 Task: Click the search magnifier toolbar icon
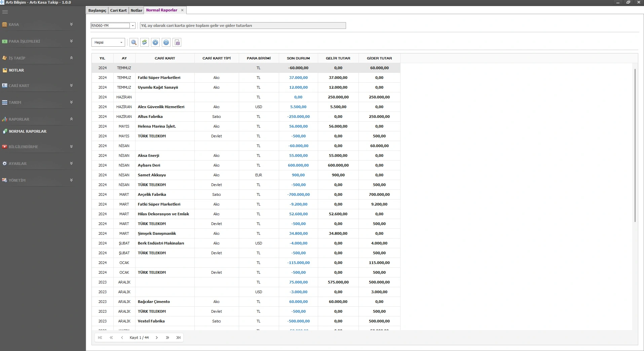(x=134, y=42)
